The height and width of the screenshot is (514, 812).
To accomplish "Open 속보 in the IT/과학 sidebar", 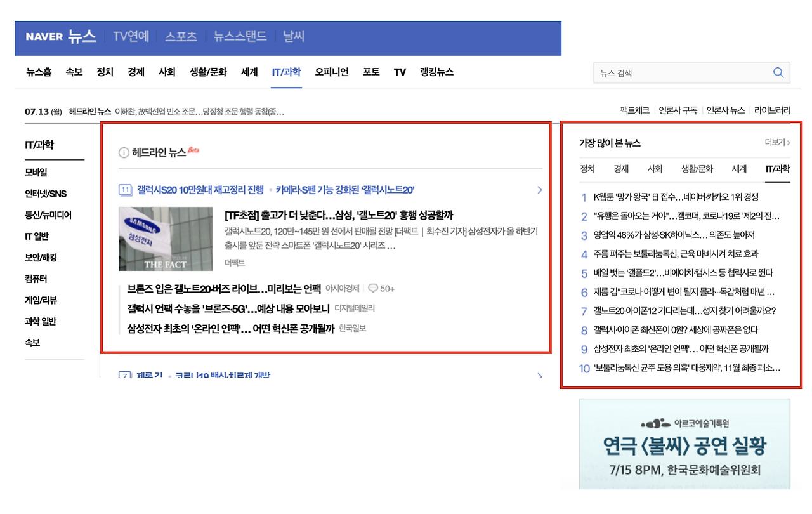I will [33, 343].
